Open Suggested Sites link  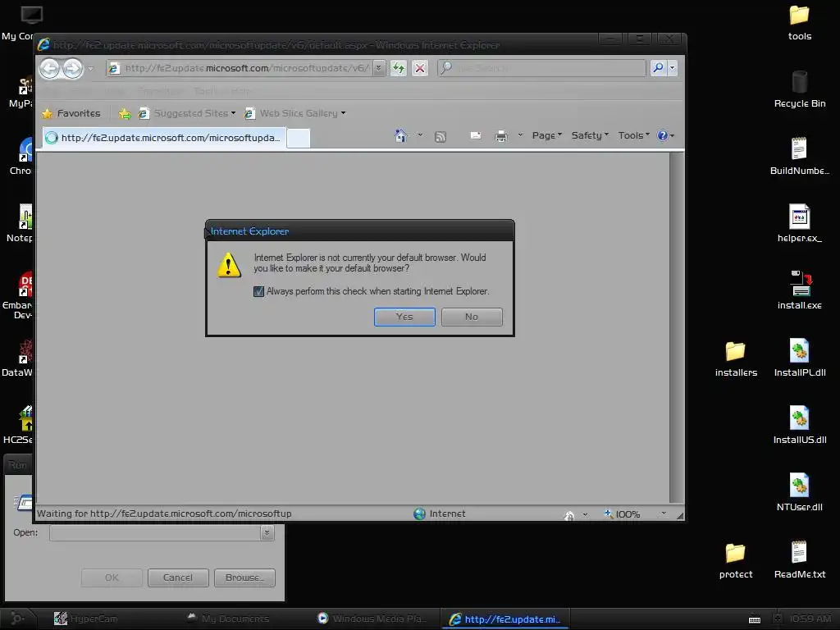coord(187,113)
